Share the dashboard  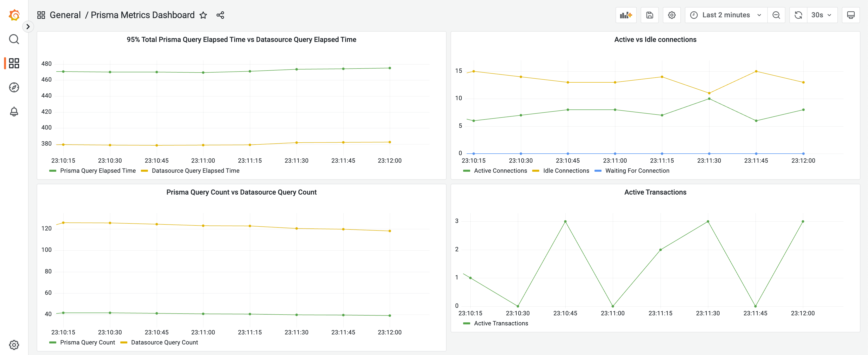tap(220, 15)
